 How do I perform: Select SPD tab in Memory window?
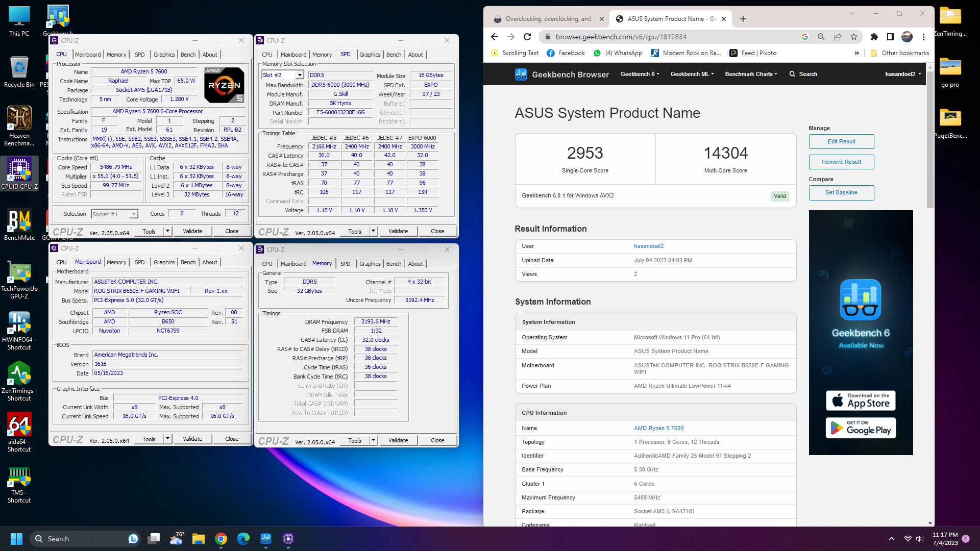(346, 264)
